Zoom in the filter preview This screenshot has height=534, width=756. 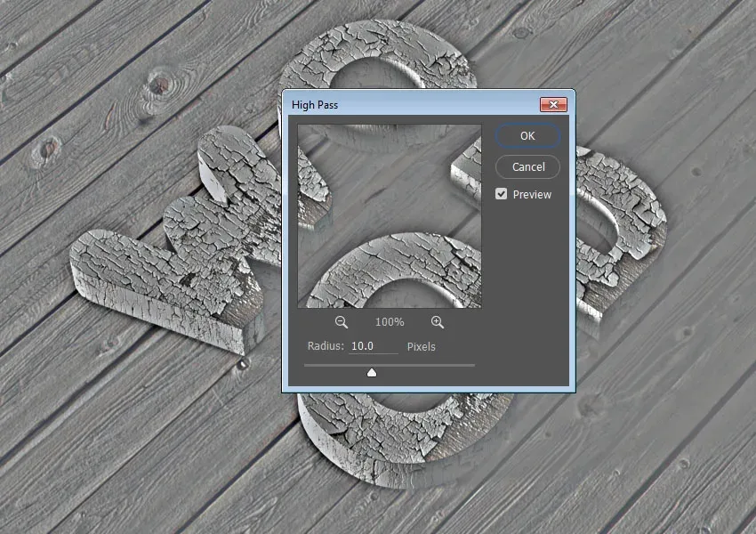click(438, 322)
